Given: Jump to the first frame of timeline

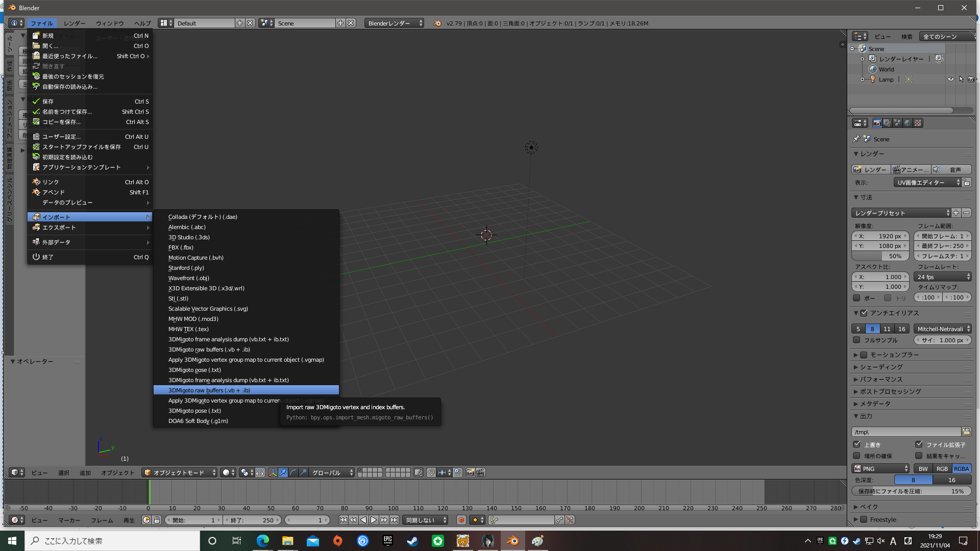Looking at the screenshot, I should (343, 520).
